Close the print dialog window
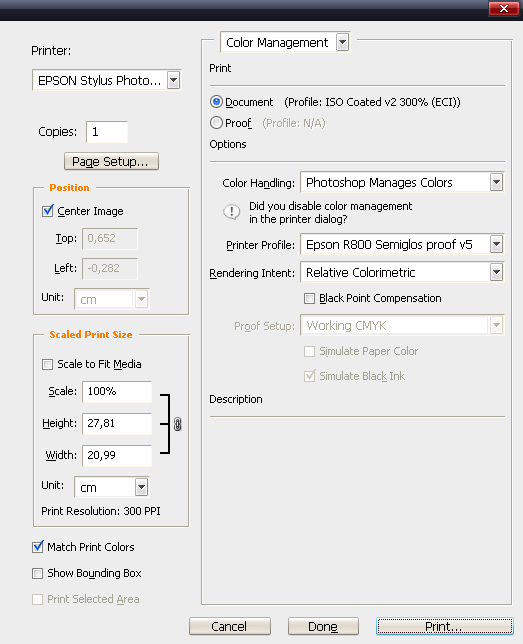523x644 pixels. coord(504,8)
